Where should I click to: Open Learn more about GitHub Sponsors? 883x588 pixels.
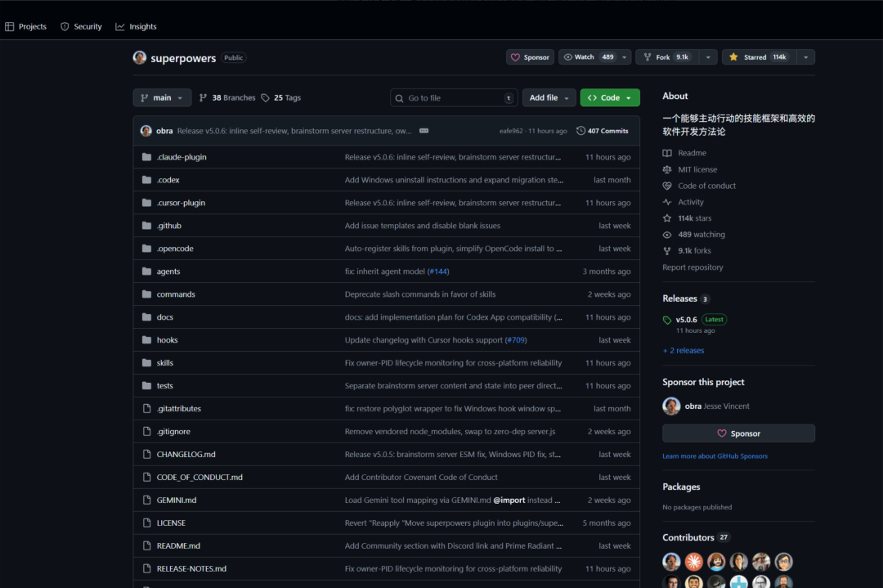pyautogui.click(x=715, y=456)
